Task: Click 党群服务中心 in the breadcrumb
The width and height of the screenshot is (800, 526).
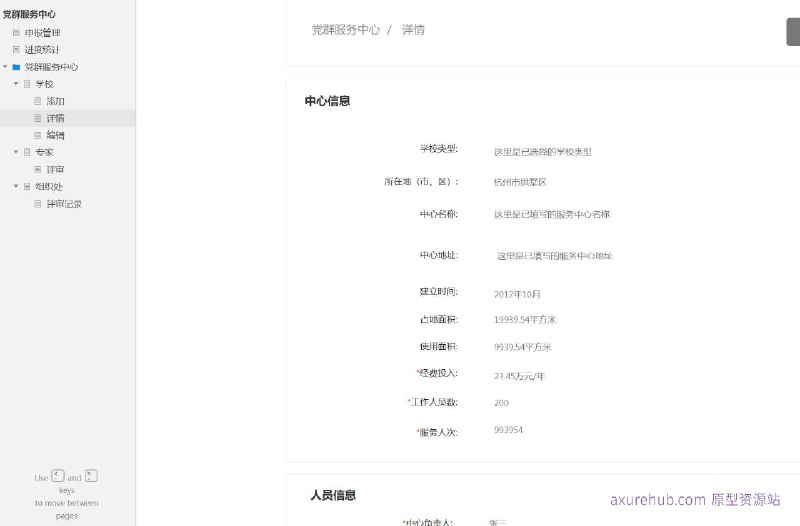Action: click(x=346, y=30)
